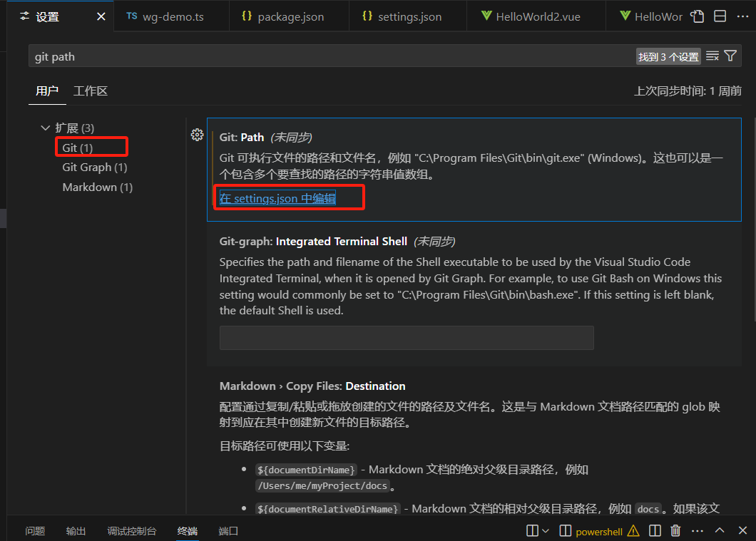Select Git Graph (1) in the settings tree
The width and height of the screenshot is (756, 541).
(95, 168)
